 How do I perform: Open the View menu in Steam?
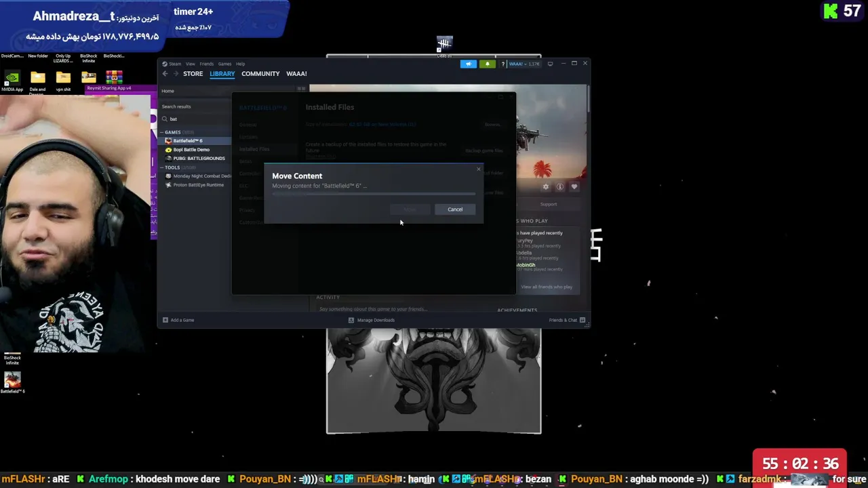(x=191, y=64)
